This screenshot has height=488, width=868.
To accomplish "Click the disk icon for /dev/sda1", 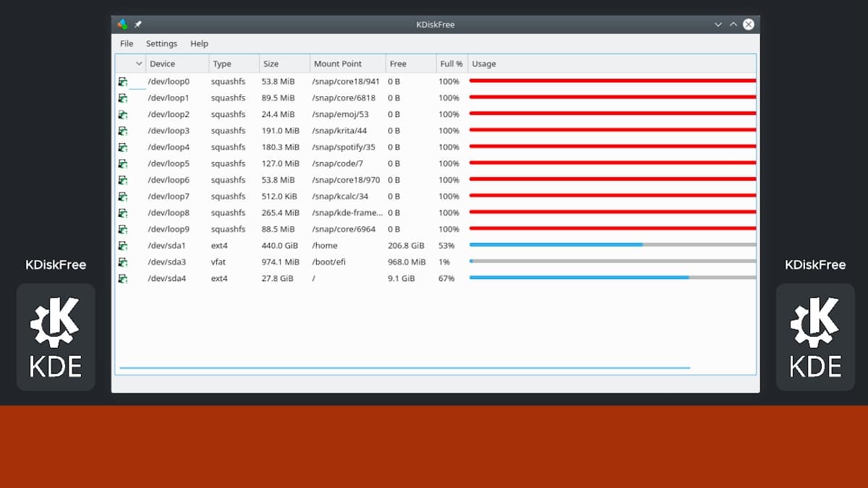I will tap(123, 246).
